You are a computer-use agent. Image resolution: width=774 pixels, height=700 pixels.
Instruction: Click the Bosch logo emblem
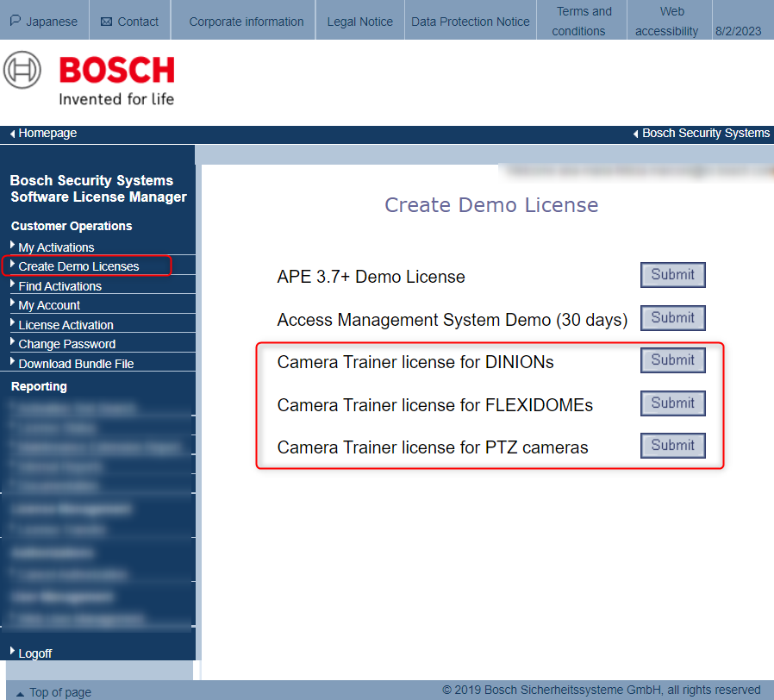click(22, 70)
